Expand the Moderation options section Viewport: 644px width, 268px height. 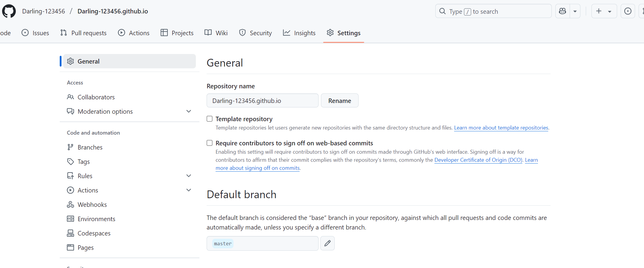pos(188,111)
